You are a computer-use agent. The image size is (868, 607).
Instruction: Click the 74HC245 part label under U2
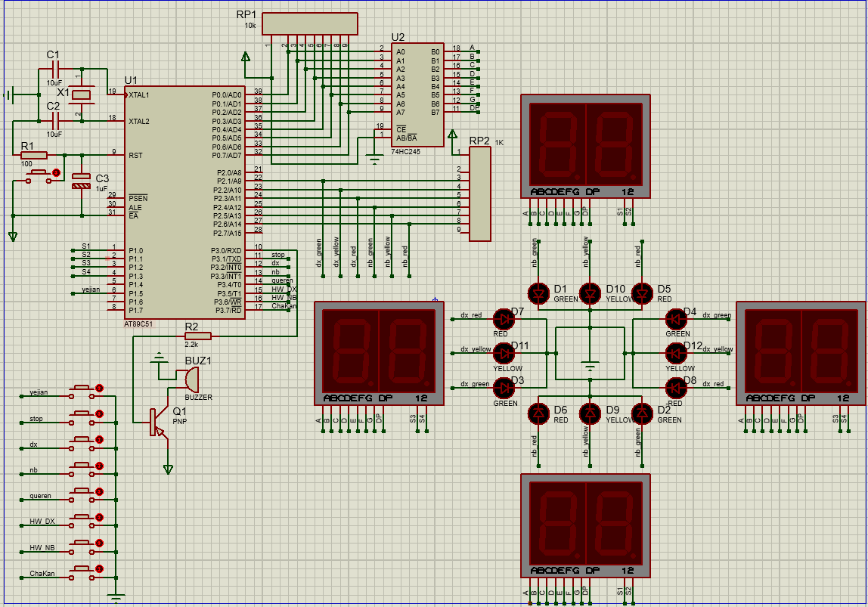[x=406, y=152]
